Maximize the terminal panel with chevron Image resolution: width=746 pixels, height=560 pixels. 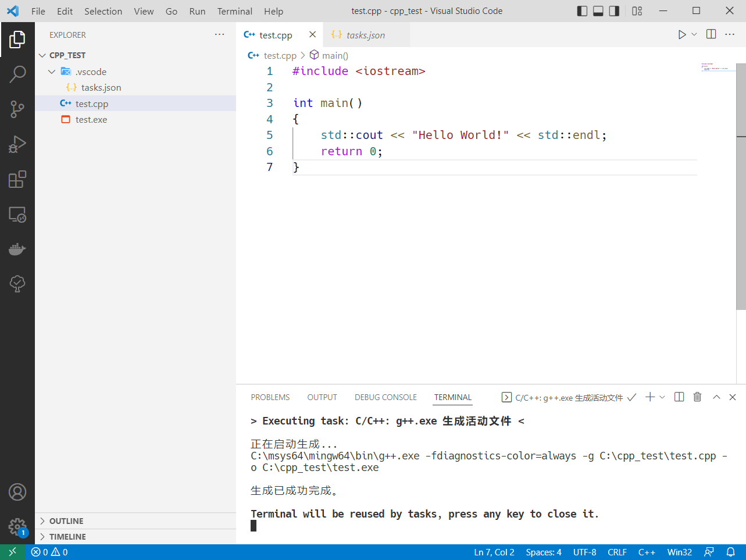[x=716, y=397]
